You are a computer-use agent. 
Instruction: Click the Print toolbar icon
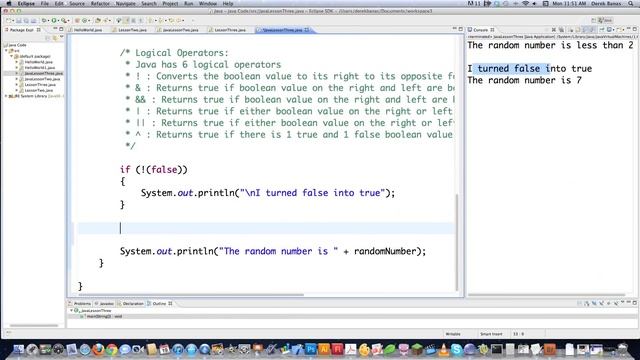[33, 20]
